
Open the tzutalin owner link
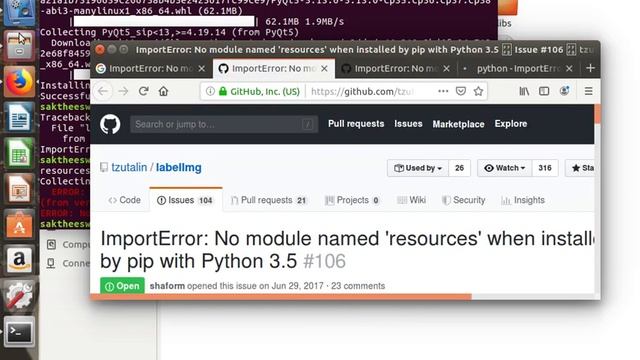pyautogui.click(x=129, y=167)
